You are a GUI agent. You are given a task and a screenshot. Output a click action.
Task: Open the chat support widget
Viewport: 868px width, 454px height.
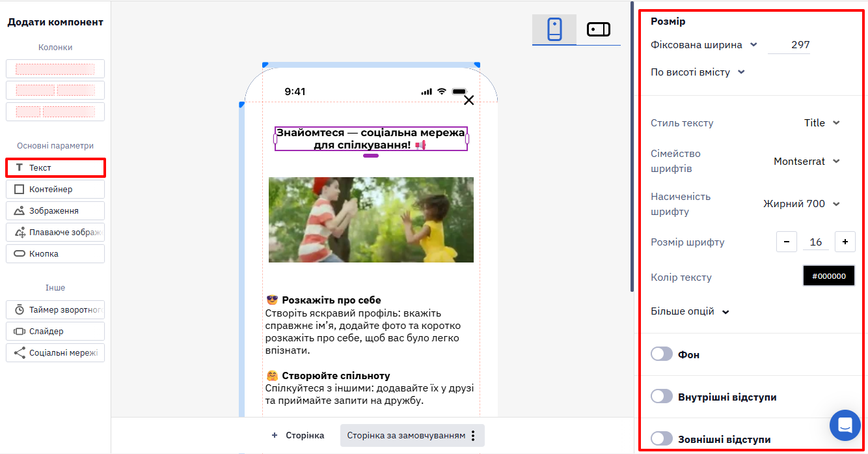pyautogui.click(x=845, y=425)
